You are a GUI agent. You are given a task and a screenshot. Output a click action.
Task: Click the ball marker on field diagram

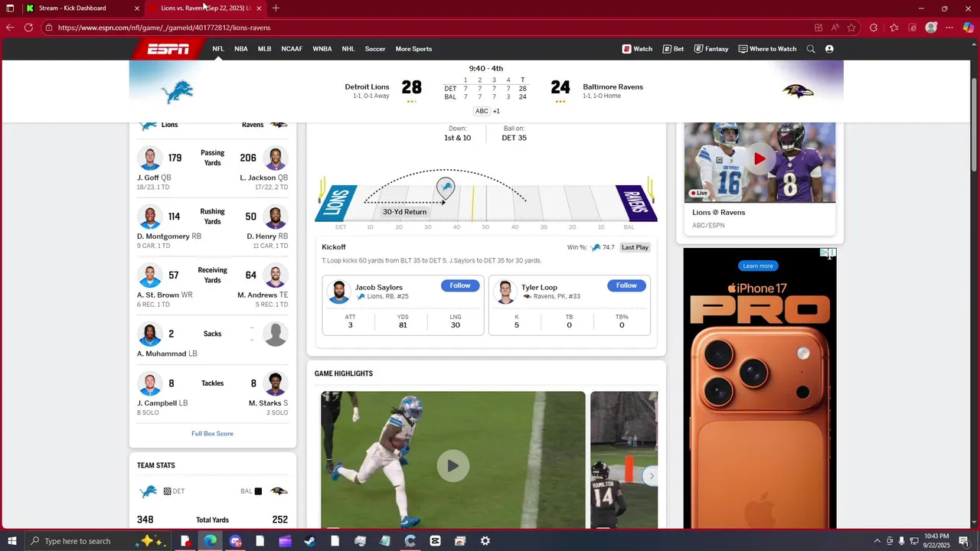click(446, 187)
